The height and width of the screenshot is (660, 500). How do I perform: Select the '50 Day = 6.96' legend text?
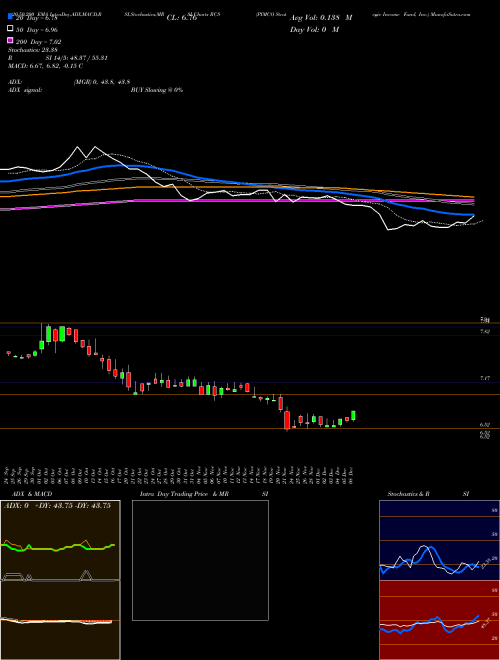37,30
